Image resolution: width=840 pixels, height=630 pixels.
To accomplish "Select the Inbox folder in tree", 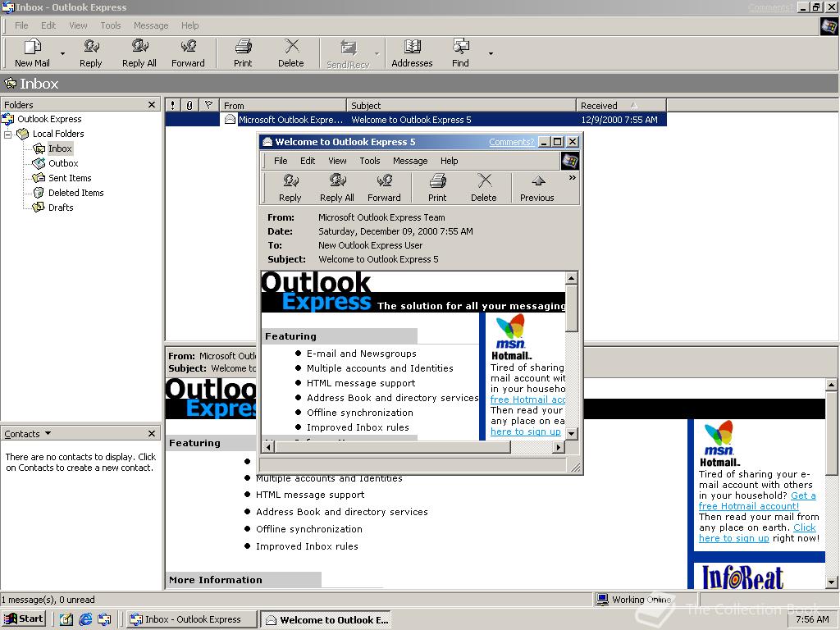I will [x=60, y=148].
